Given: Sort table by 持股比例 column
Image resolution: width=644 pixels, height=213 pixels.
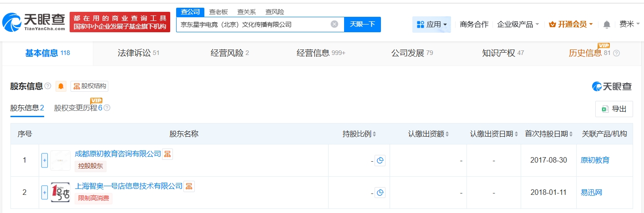Looking at the screenshot, I should click(360, 134).
